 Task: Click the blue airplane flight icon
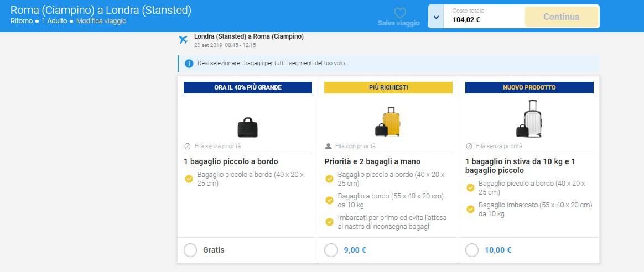click(x=184, y=40)
